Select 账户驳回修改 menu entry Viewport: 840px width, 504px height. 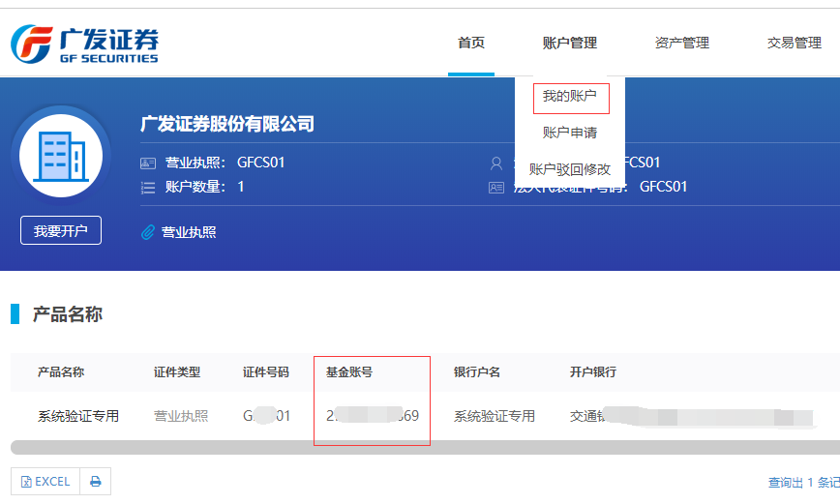pyautogui.click(x=570, y=169)
